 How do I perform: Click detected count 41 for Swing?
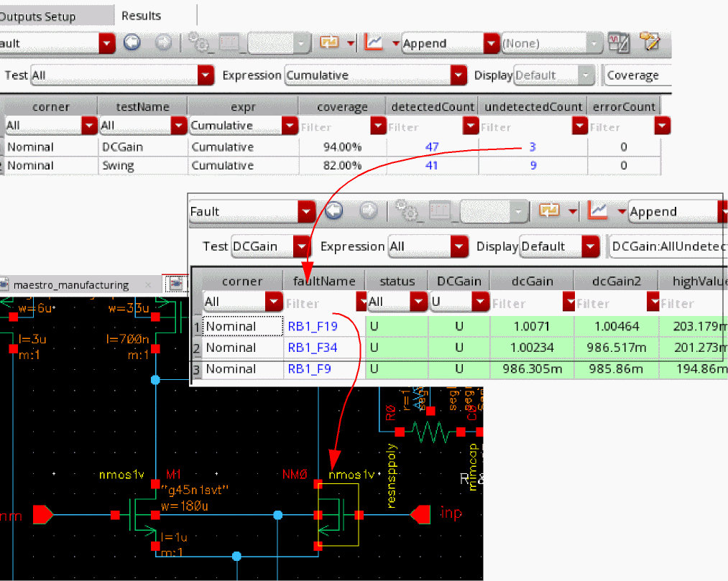pos(432,166)
